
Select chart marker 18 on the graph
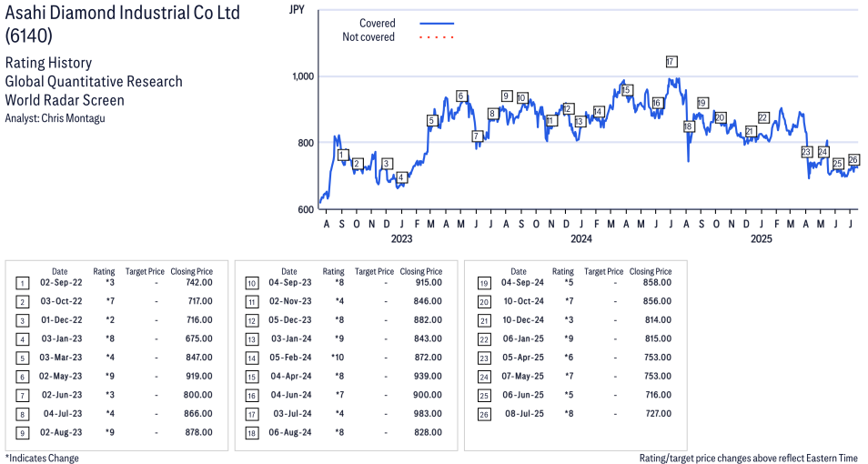688,126
